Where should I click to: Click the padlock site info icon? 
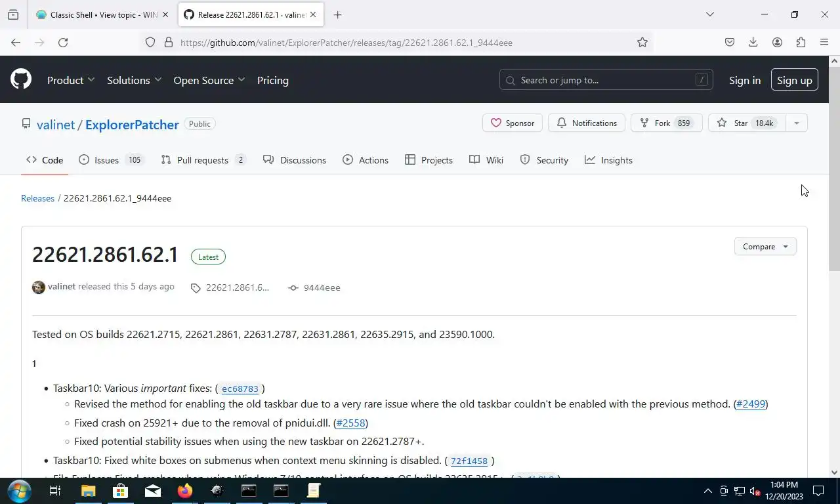(169, 42)
